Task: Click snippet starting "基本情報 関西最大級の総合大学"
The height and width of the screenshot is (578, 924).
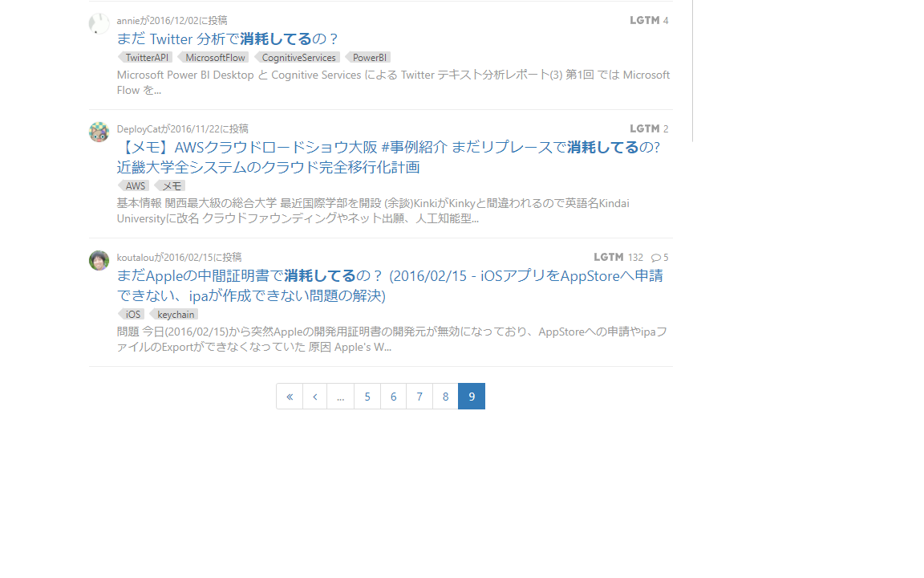Action: pos(373,211)
